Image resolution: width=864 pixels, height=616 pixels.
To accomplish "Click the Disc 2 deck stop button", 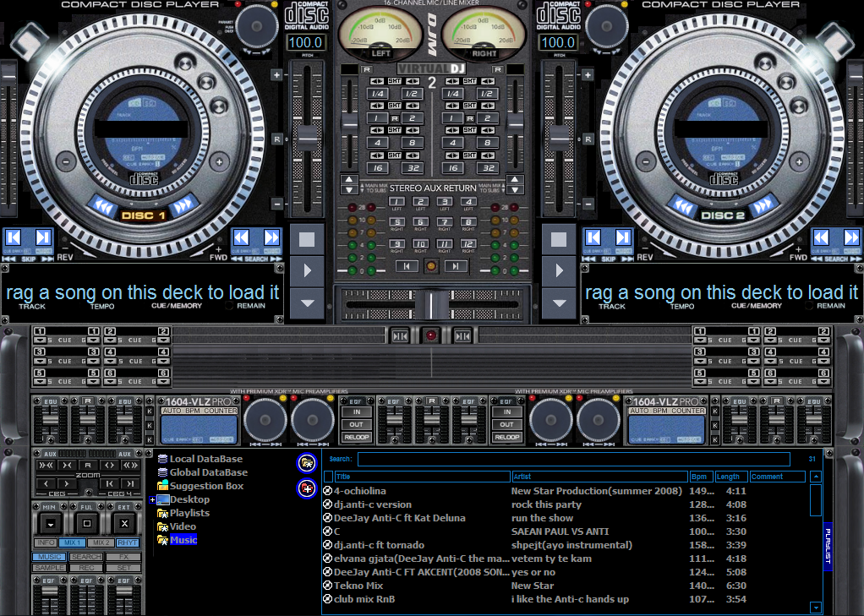I will 559,239.
